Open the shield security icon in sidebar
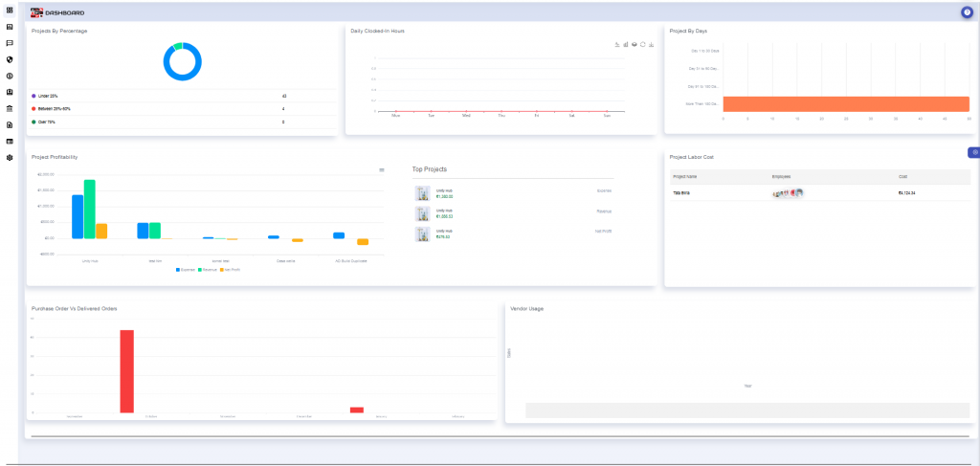The image size is (980, 466). [x=9, y=59]
